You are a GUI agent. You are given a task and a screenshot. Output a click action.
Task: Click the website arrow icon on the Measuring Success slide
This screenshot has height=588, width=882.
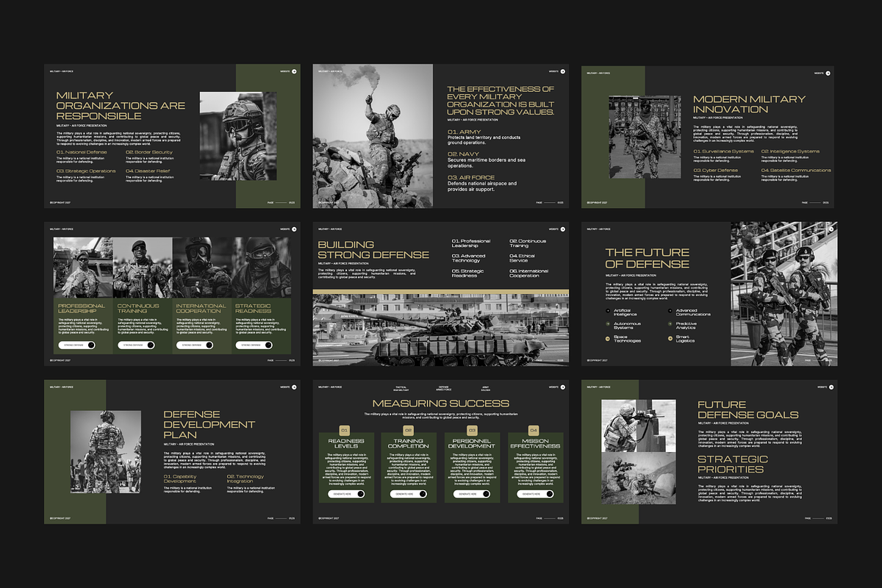coord(563,387)
